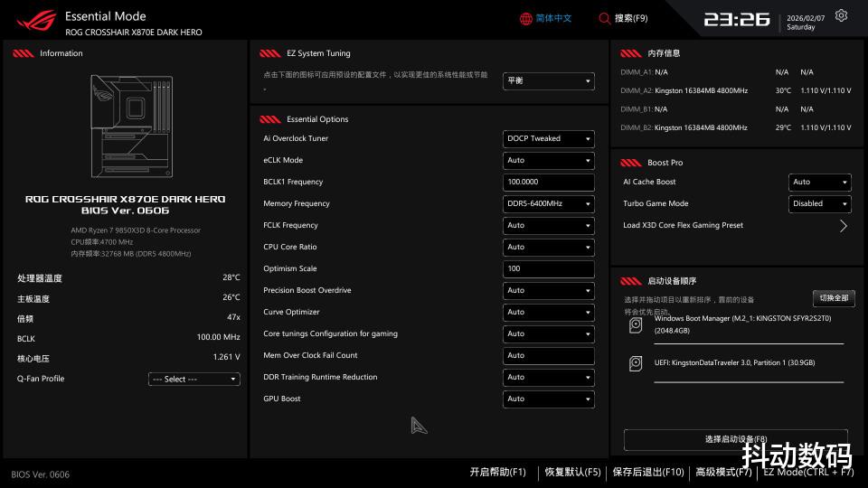Click the 简体中文 language selector
Viewport: 868px width, 488px height.
coord(553,19)
